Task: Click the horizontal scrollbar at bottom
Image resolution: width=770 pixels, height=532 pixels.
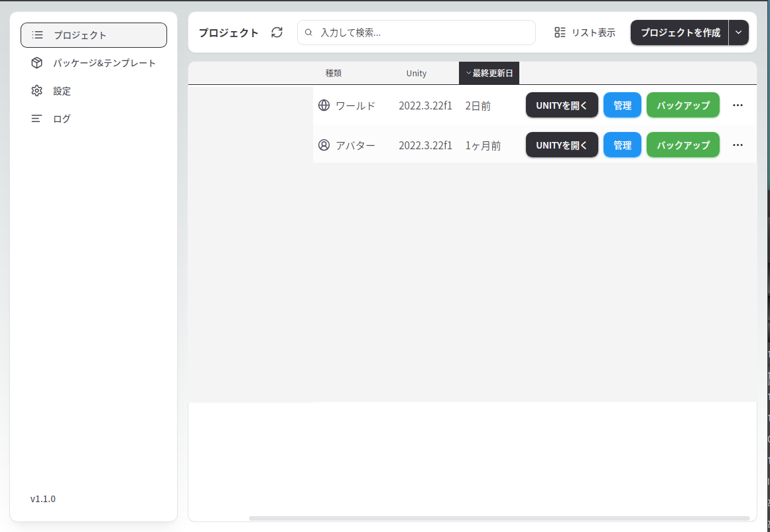Action: [499, 518]
